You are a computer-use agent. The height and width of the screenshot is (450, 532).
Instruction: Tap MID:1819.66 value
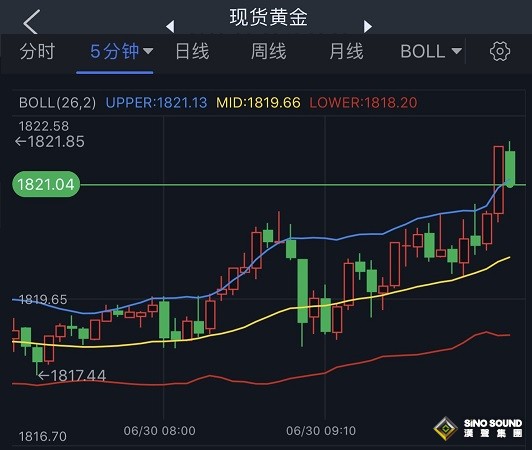(x=259, y=103)
